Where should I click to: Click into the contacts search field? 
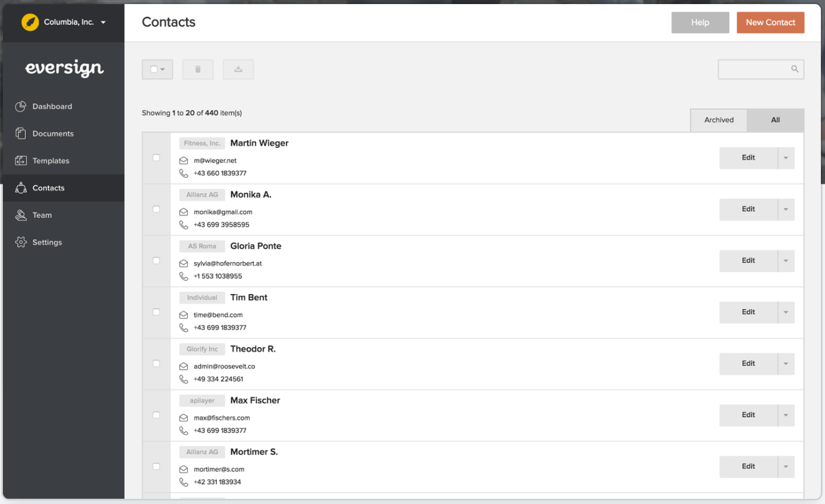pyautogui.click(x=754, y=69)
